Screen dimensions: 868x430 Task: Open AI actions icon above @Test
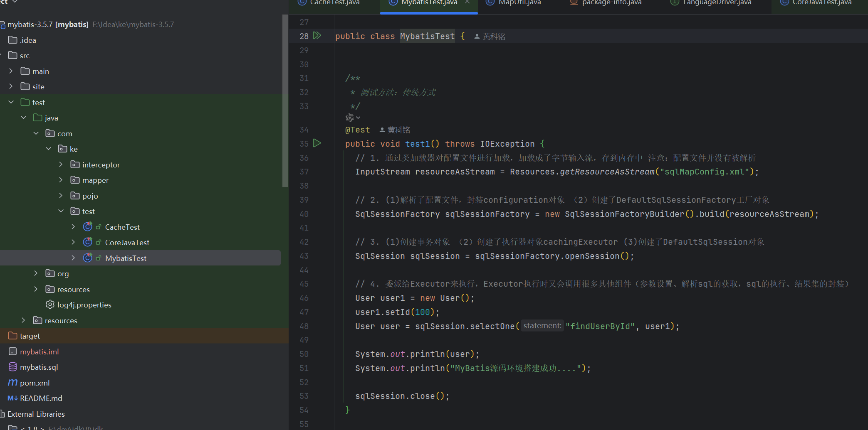(349, 118)
